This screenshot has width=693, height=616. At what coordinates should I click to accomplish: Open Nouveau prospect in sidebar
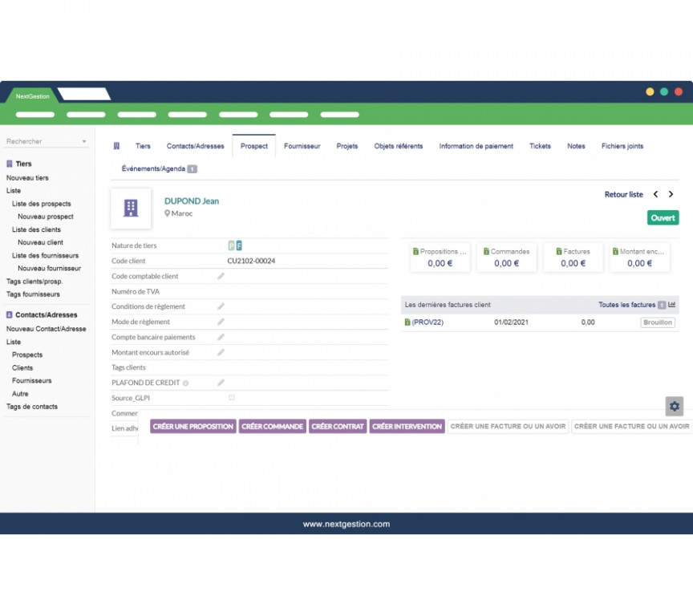tap(46, 217)
